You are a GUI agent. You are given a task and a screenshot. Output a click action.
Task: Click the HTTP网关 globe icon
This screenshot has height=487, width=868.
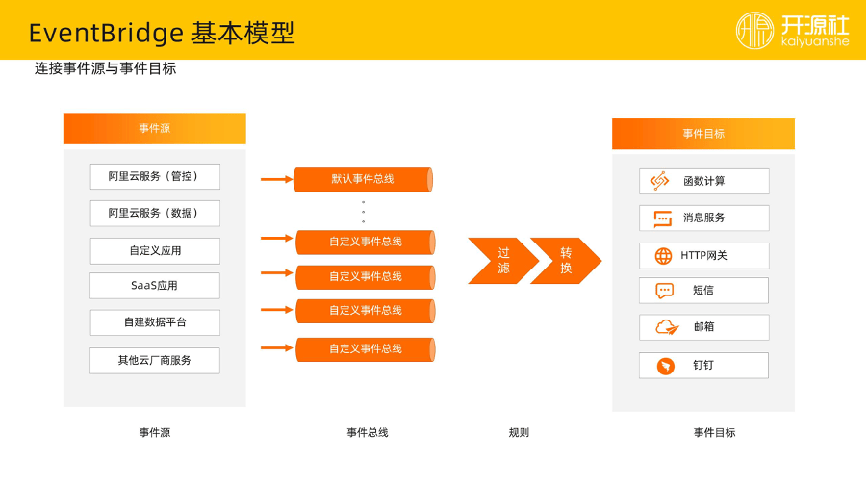[x=663, y=256]
